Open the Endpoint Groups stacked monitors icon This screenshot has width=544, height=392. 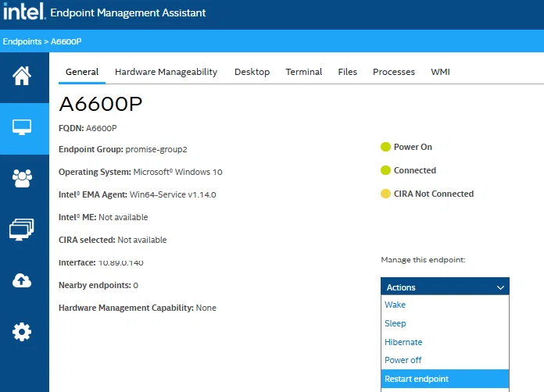tap(22, 230)
